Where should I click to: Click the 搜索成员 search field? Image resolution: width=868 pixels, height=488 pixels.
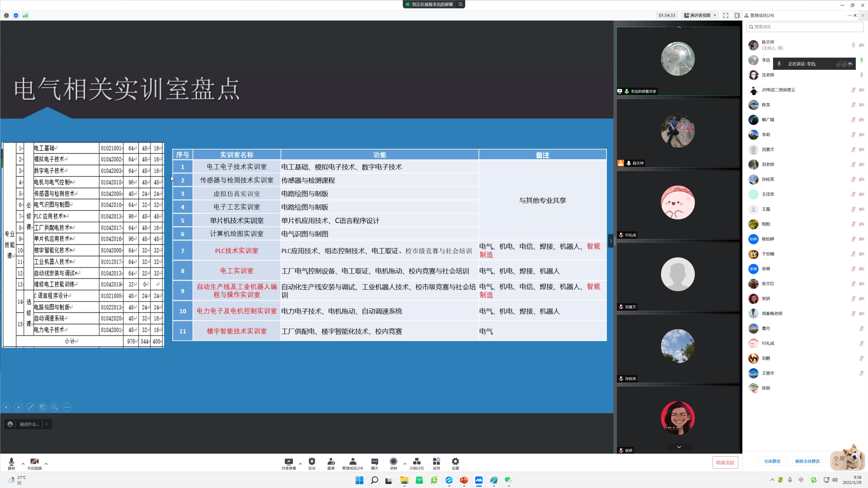click(x=805, y=27)
